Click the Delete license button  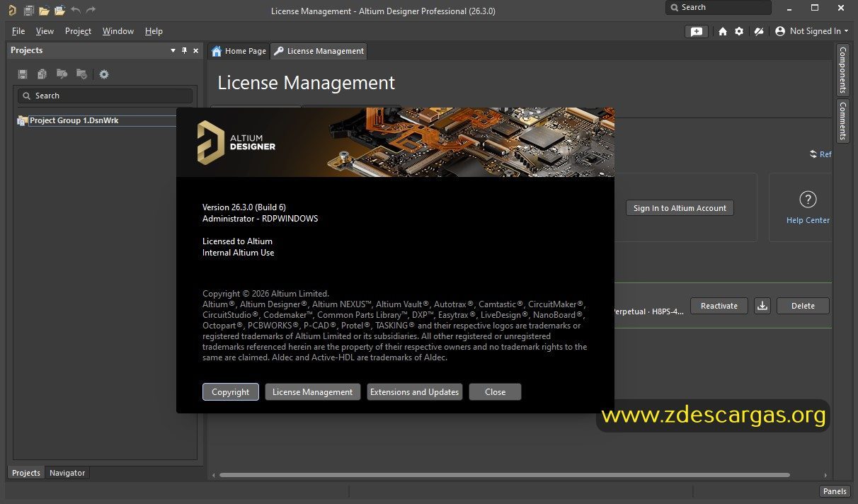pos(803,306)
